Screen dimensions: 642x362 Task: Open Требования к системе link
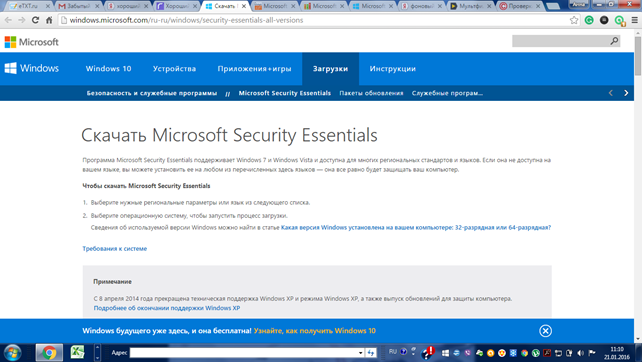coord(115,249)
